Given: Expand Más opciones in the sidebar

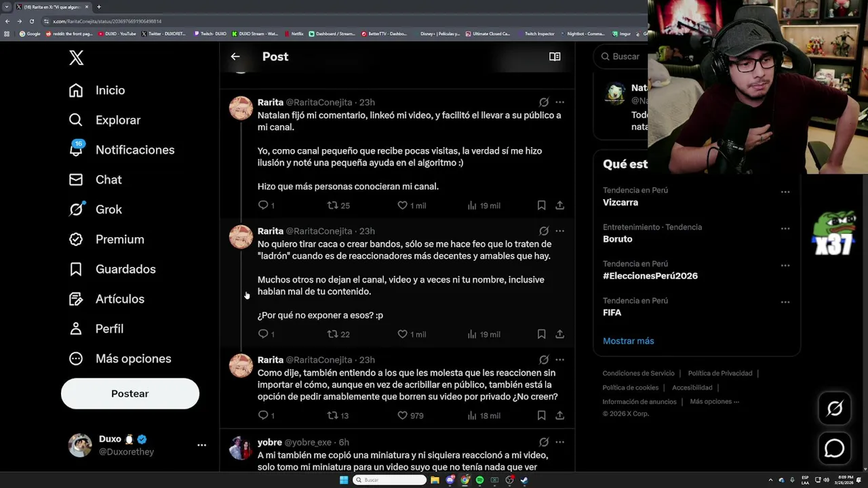Looking at the screenshot, I should pos(119,359).
